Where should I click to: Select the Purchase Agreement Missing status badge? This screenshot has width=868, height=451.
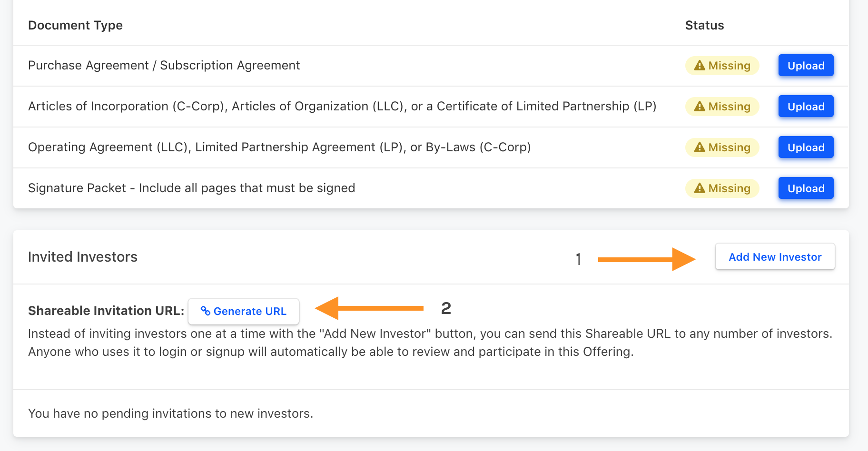(722, 66)
